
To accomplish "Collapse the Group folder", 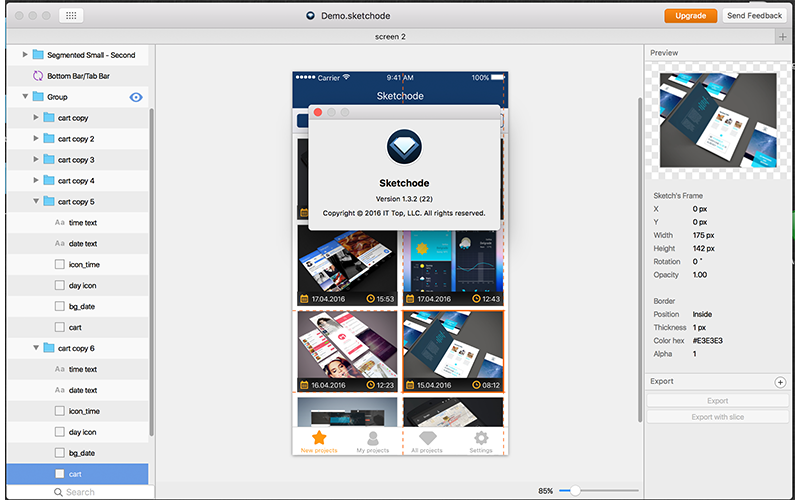I will 24,96.
